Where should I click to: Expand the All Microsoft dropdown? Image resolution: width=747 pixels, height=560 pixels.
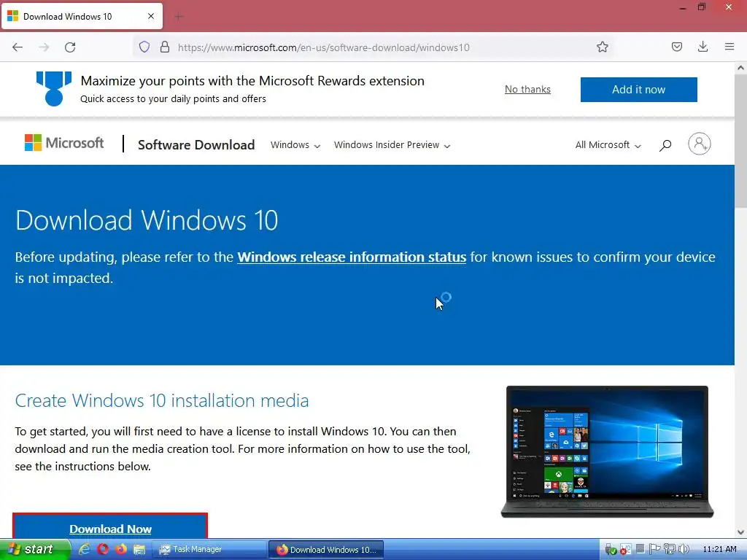click(608, 145)
